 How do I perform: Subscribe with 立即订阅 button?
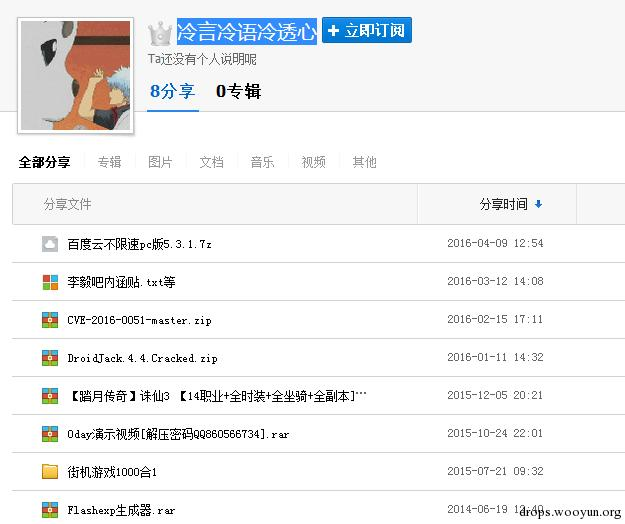367,30
